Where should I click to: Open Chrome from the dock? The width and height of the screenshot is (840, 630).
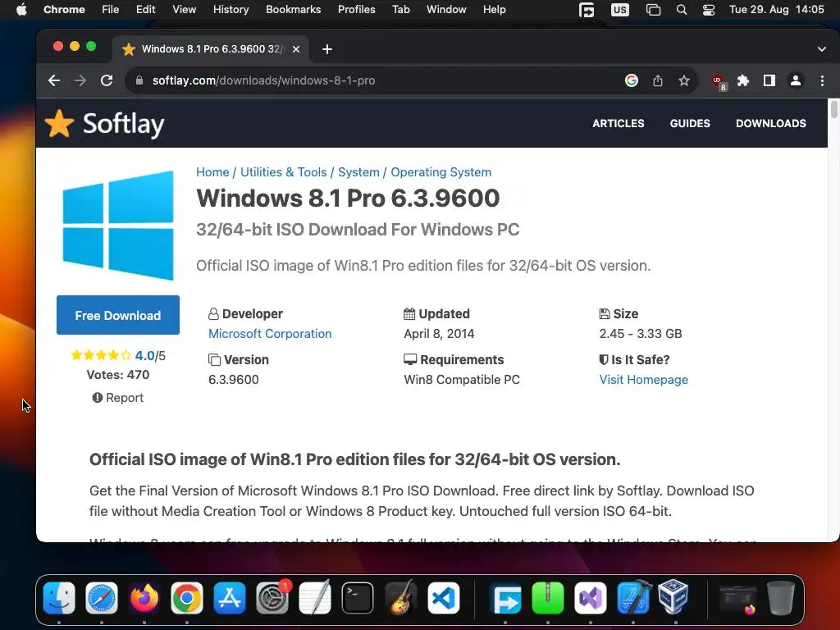(187, 598)
